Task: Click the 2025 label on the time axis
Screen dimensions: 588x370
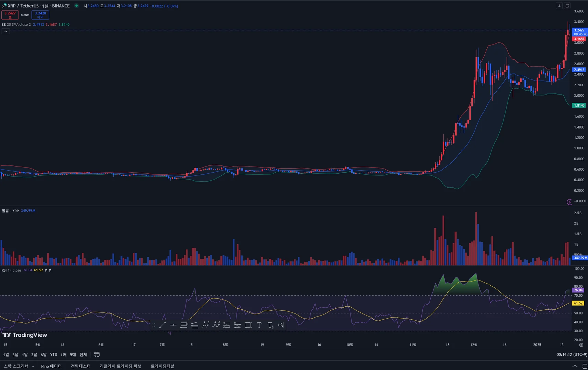Action: click(x=537, y=345)
